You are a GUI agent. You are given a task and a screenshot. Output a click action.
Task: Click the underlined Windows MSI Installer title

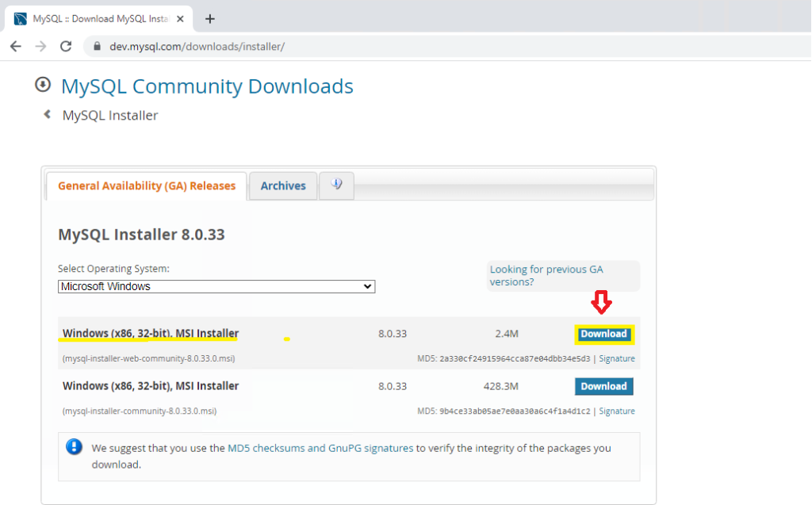[151, 333]
